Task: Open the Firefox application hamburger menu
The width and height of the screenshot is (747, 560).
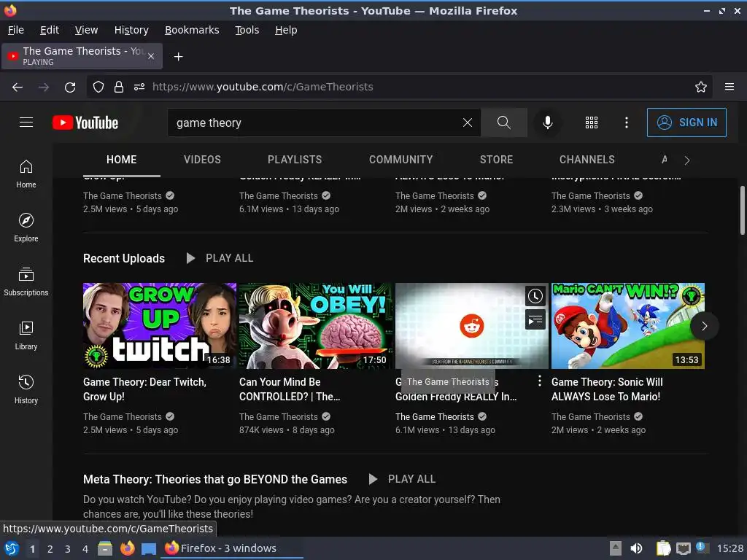Action: [729, 87]
